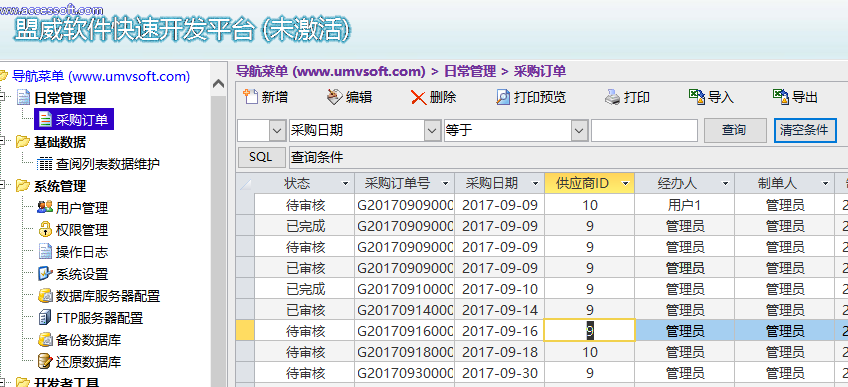Viewport: 848px width, 387px height.
Task: Click the FTP服务器配置 server icon
Action: [x=45, y=318]
